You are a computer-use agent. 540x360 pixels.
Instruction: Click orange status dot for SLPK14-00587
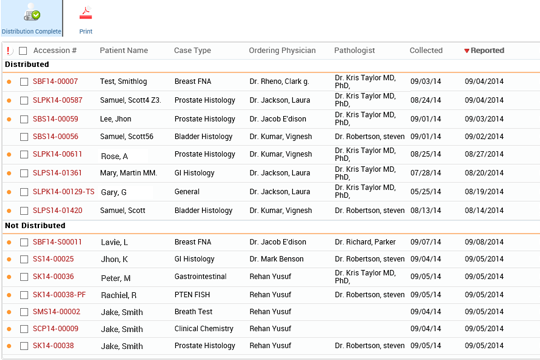click(x=9, y=101)
